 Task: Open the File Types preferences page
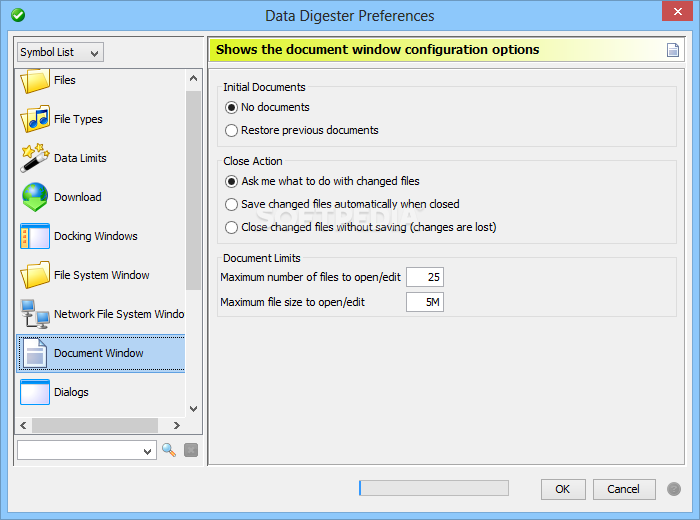(x=101, y=119)
